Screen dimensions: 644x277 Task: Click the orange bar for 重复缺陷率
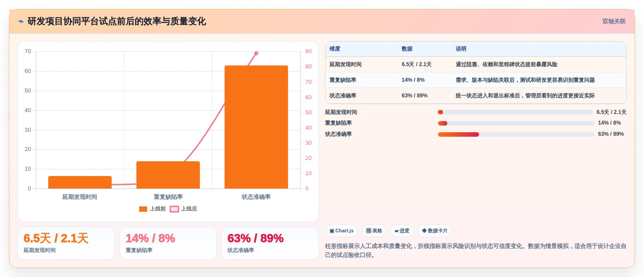(x=168, y=175)
